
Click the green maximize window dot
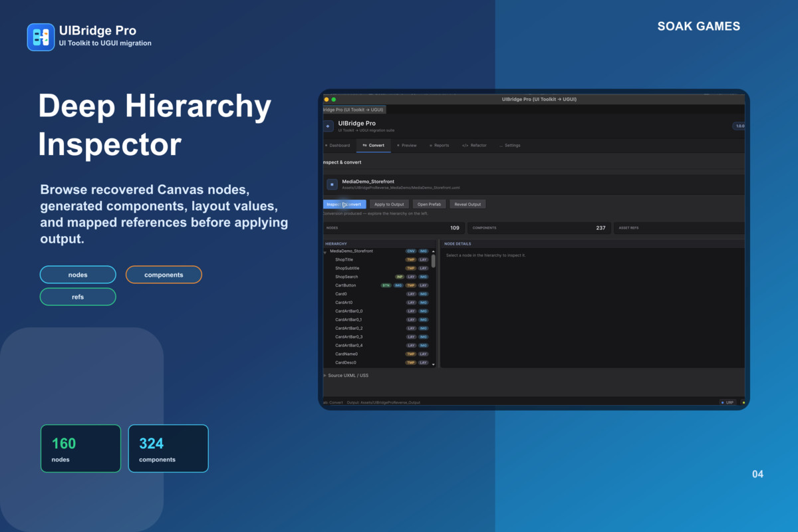334,99
